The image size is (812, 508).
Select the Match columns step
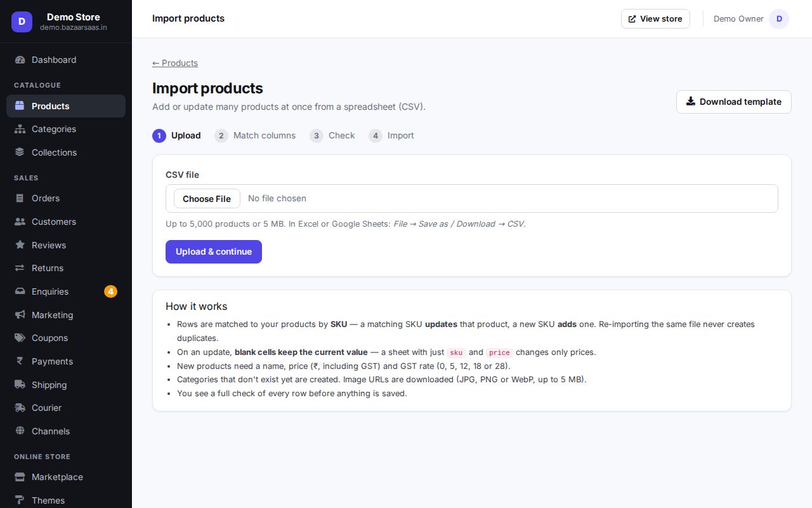pyautogui.click(x=255, y=135)
